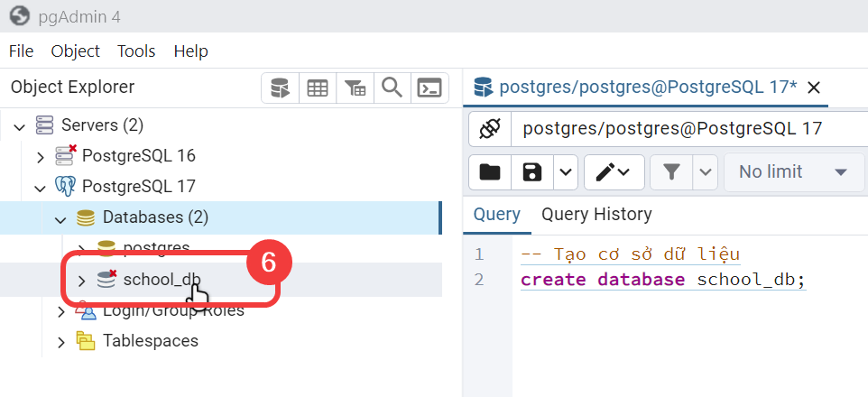Open the filter options dropdown arrow

(x=705, y=171)
